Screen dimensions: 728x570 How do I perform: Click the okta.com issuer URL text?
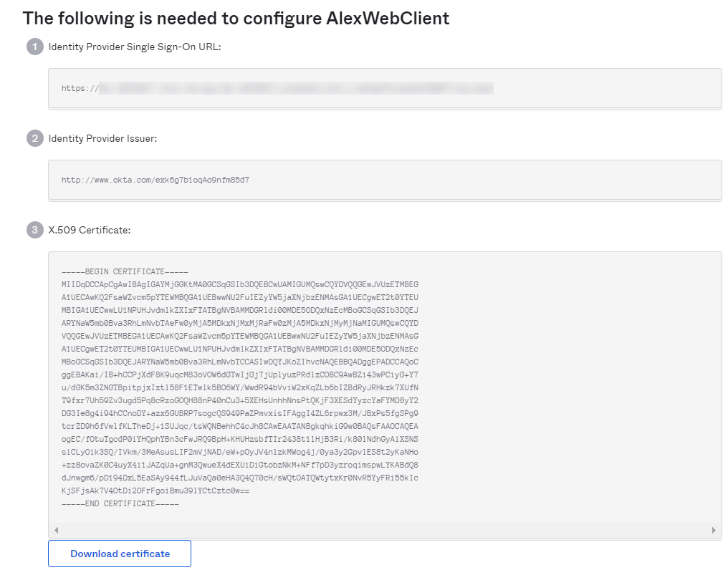tap(155, 180)
